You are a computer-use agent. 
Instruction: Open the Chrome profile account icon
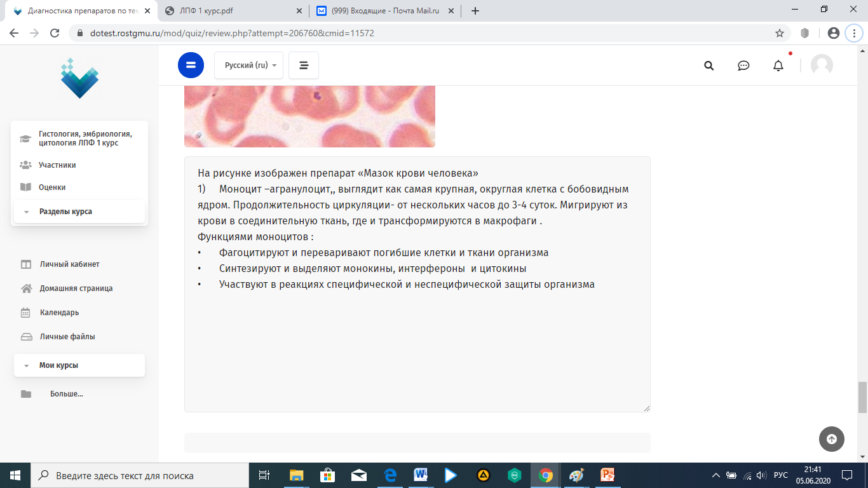834,33
